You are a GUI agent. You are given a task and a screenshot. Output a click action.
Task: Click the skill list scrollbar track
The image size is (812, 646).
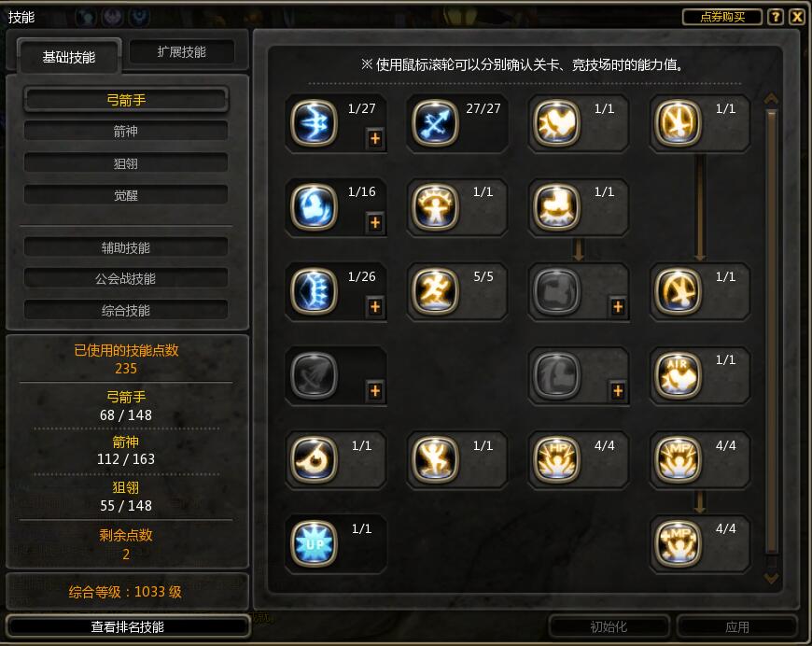click(x=772, y=331)
